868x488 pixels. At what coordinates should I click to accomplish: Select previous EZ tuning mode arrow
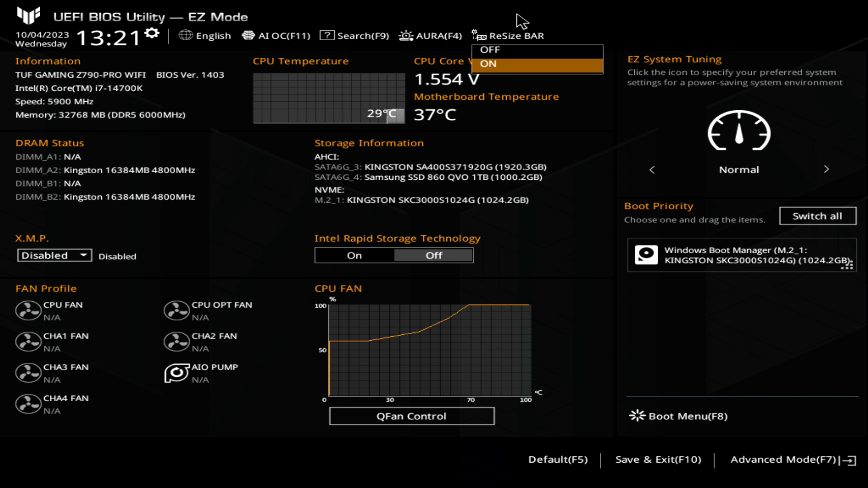coord(652,169)
